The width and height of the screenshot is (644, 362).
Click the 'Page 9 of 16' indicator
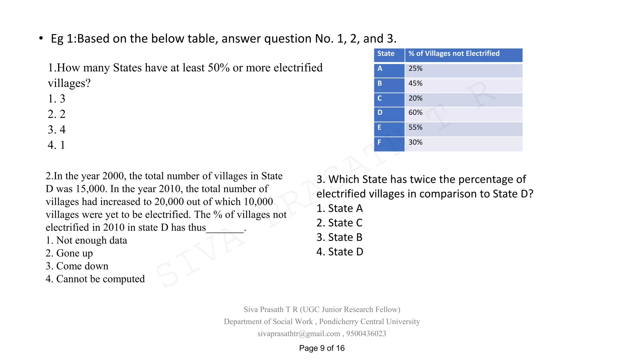click(322, 348)
